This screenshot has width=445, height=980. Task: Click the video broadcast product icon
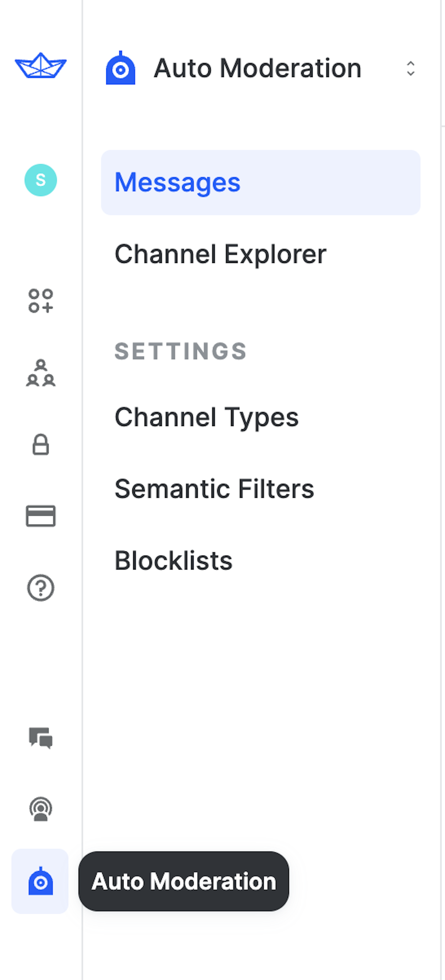[x=41, y=809]
